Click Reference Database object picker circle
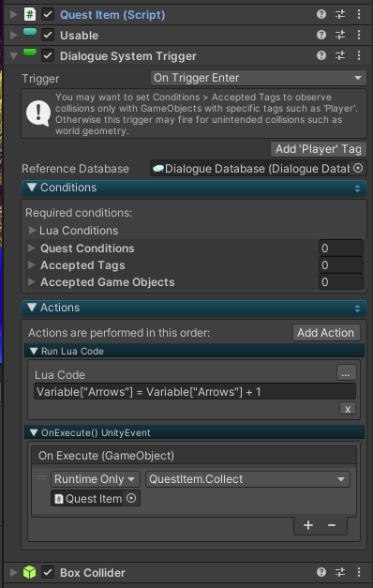This screenshot has width=373, height=588. pos(358,169)
